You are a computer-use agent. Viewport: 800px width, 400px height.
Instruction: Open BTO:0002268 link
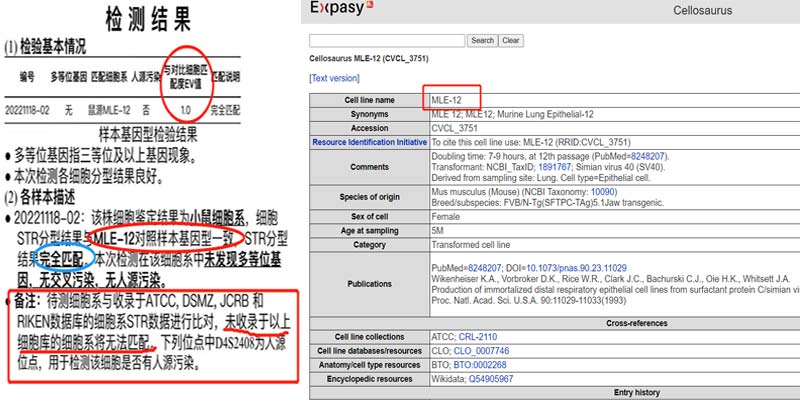click(480, 365)
